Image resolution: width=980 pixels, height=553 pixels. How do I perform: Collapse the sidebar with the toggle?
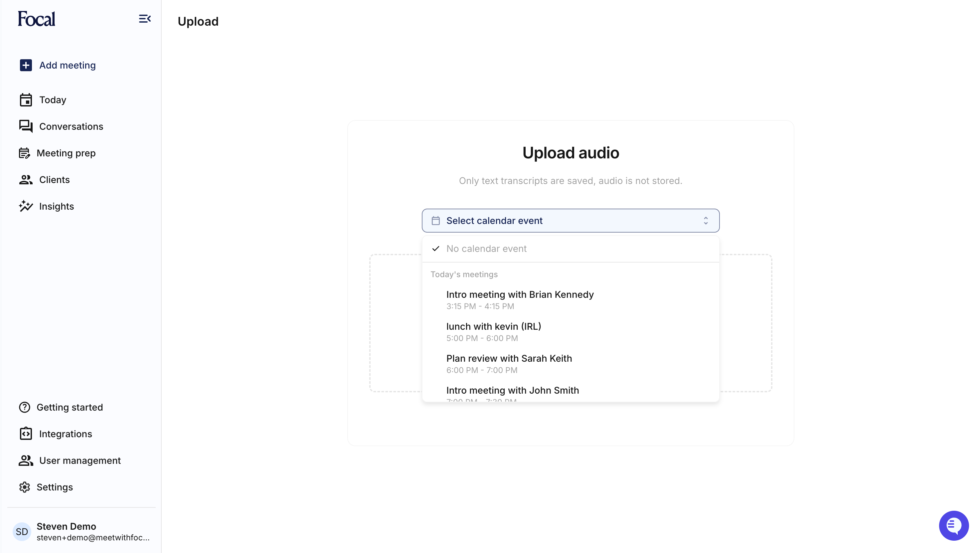click(145, 19)
